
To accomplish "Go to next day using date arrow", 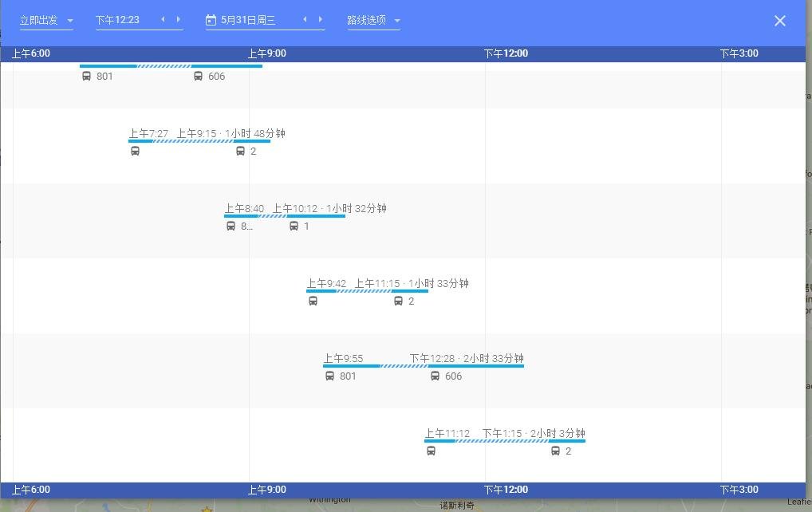I will click(321, 20).
